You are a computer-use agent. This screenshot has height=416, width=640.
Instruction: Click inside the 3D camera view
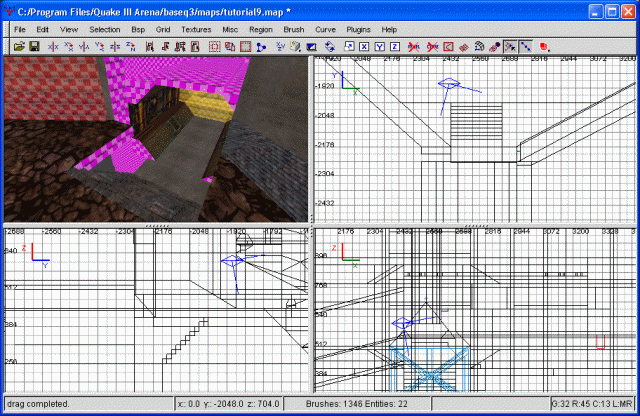click(156, 139)
